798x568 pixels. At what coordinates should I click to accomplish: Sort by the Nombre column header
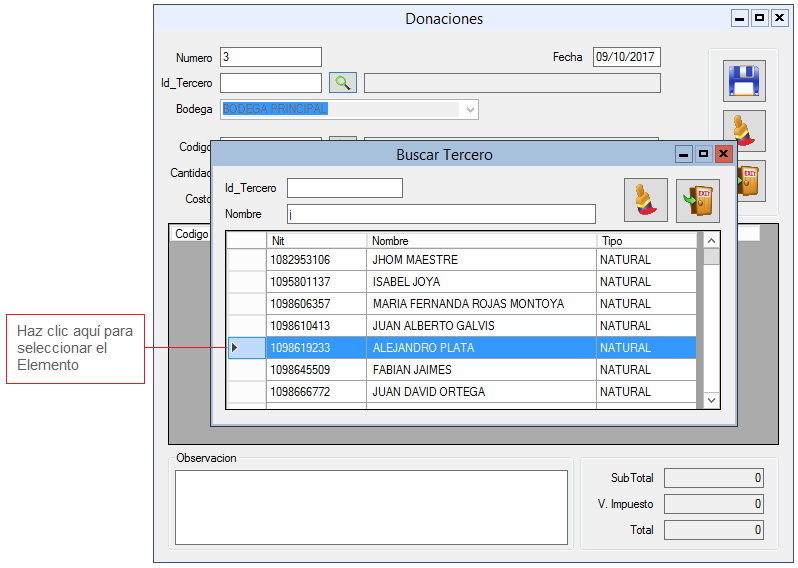coord(480,241)
